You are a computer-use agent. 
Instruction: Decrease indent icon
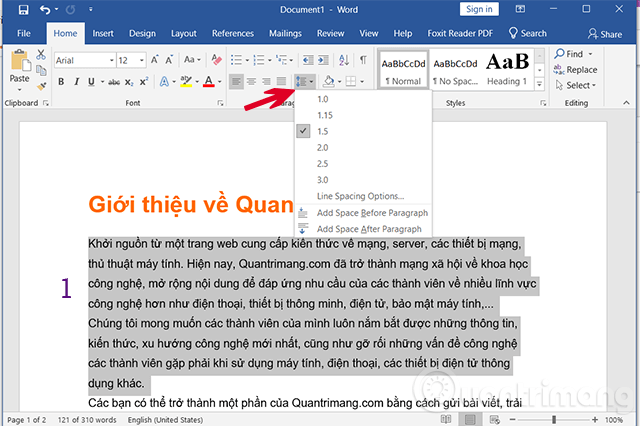(308, 60)
